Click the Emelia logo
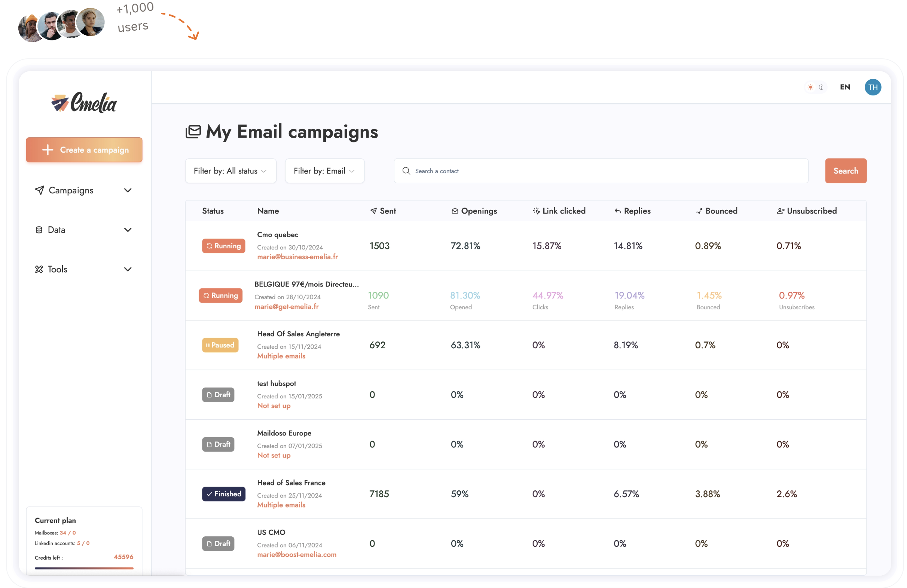This screenshot has height=588, width=907. click(84, 102)
